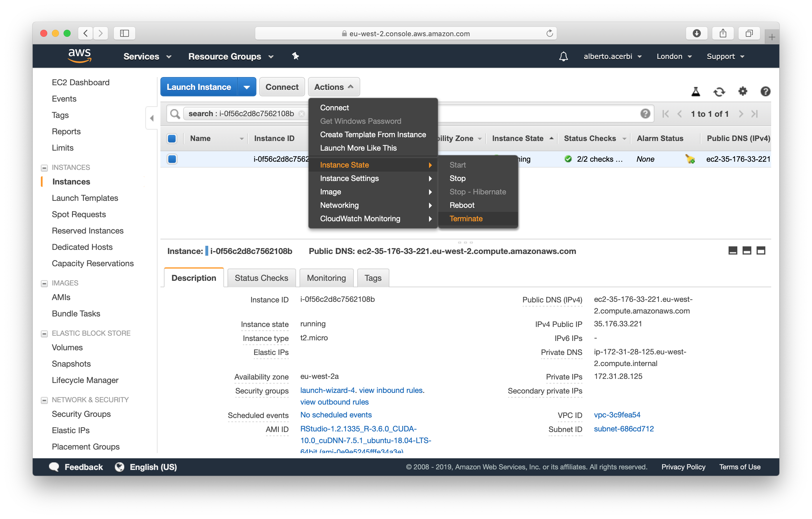Click the search box help icon
Screen dimensions: 812x519
(645, 114)
